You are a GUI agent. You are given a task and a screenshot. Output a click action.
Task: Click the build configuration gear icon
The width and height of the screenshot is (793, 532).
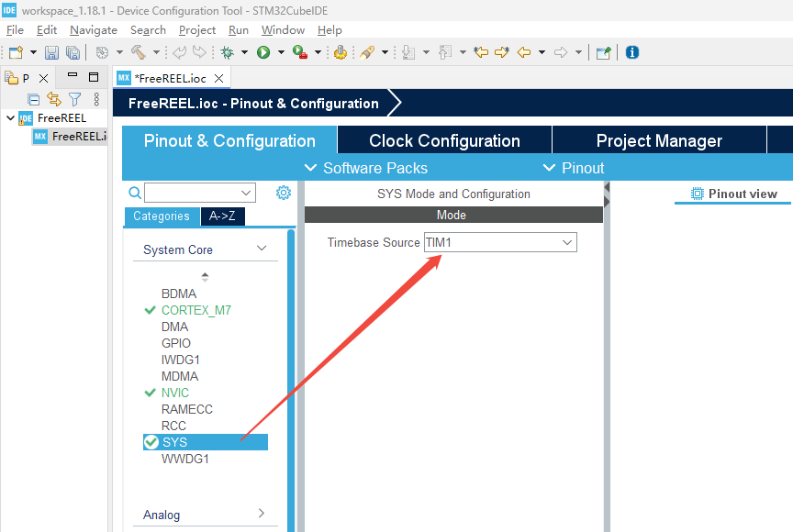[x=102, y=52]
